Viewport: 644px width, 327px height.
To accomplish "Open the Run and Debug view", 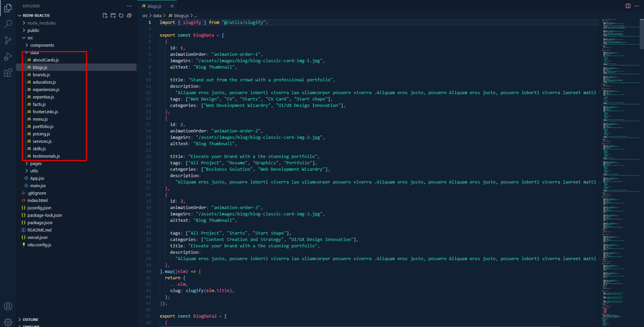I will 8,56.
